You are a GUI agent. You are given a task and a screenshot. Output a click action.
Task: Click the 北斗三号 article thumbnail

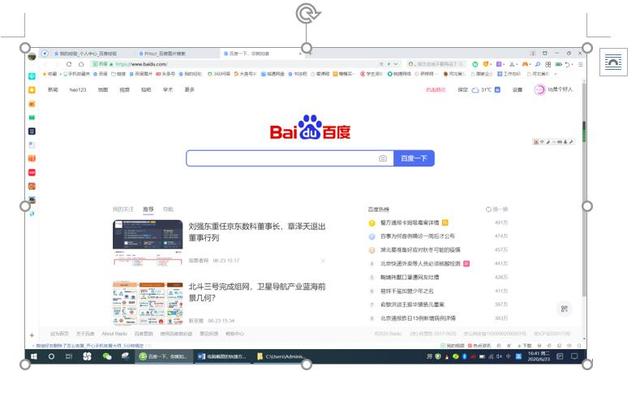click(148, 303)
